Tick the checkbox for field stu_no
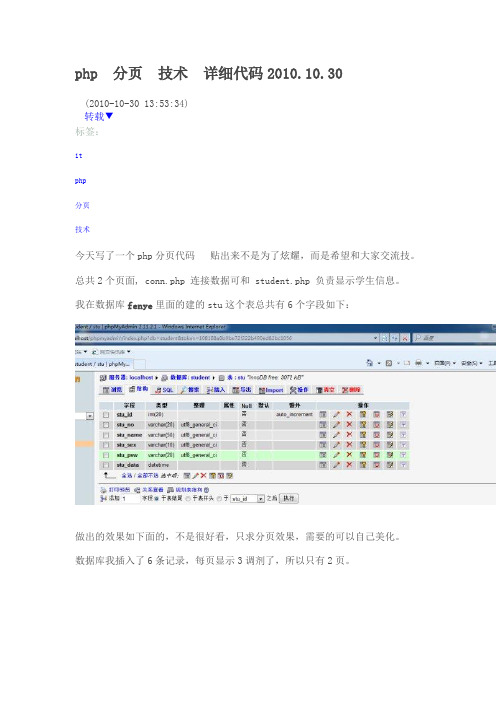 tap(107, 424)
